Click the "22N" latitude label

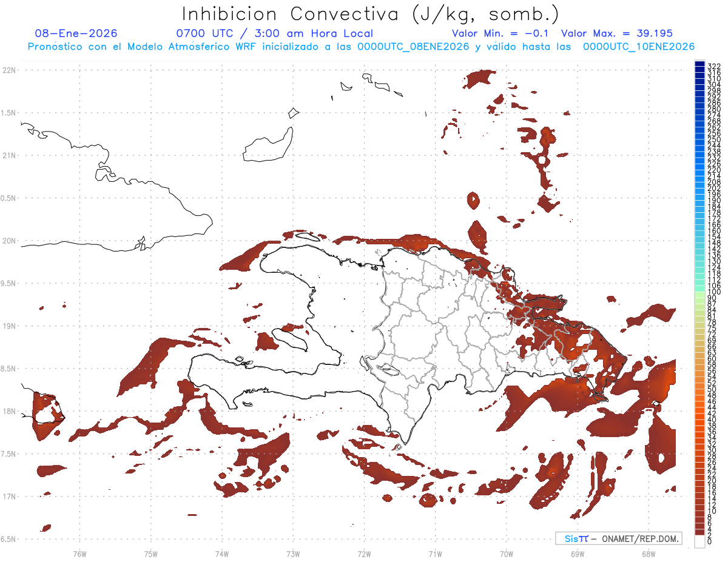click(8, 70)
